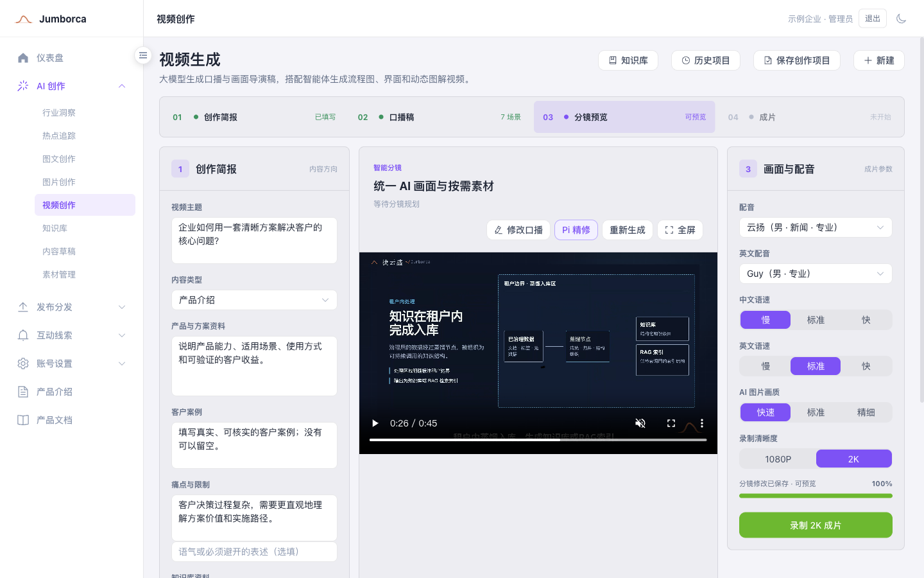Click the 产品介绍 document icon
924x578 pixels.
[23, 392]
